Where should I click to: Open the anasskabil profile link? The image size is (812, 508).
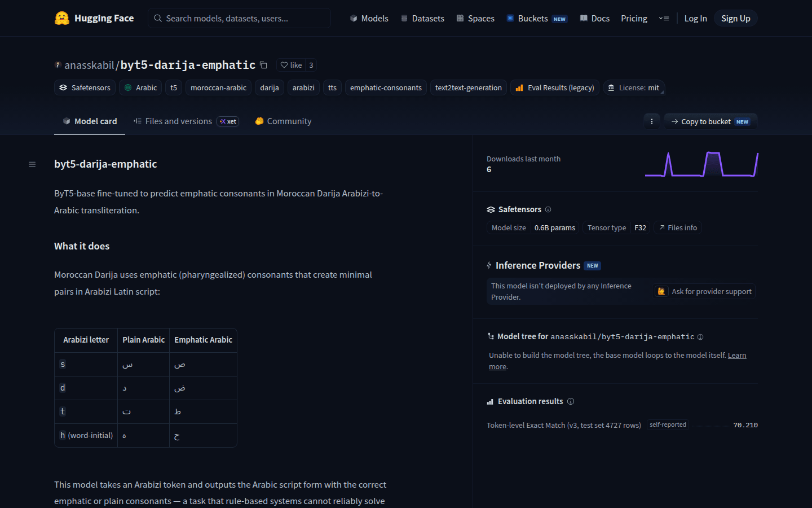click(x=89, y=65)
